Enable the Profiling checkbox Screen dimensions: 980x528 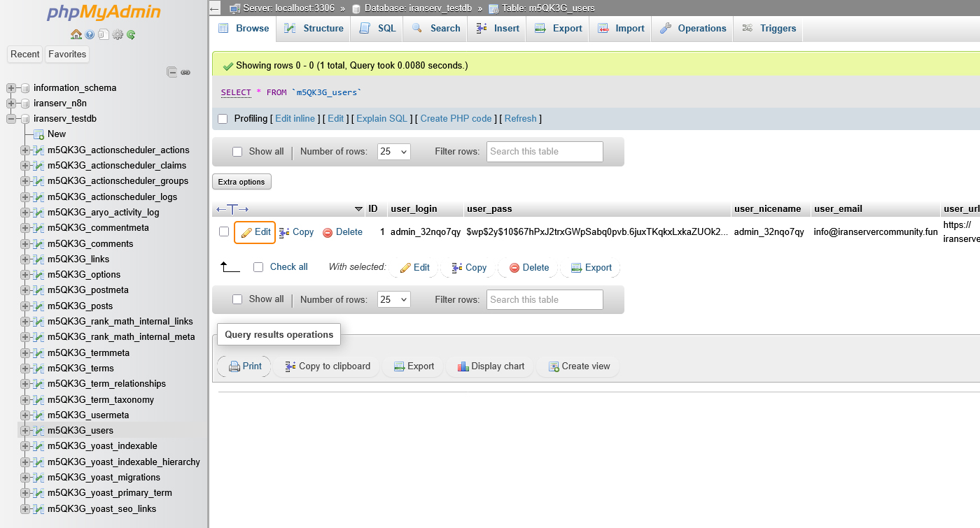pyautogui.click(x=223, y=119)
